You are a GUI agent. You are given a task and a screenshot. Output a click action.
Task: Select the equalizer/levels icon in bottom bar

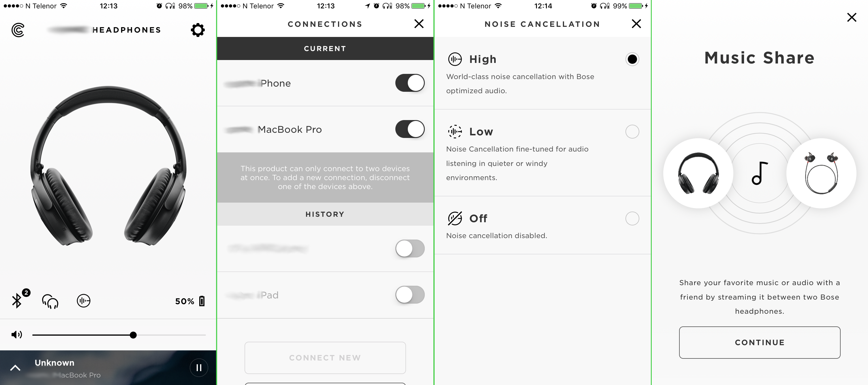pos(83,301)
